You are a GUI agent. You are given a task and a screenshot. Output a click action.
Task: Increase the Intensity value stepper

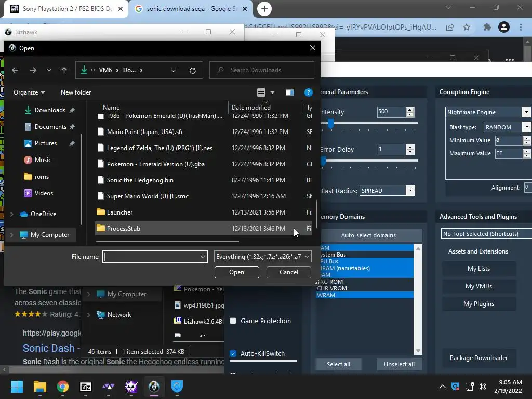point(410,110)
